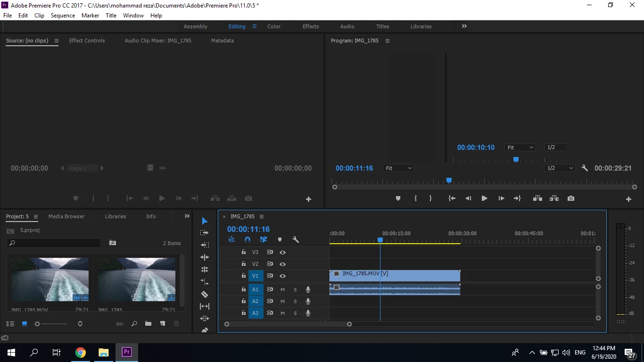Open the Source panel menu
644x362 pixels.
click(57, 41)
